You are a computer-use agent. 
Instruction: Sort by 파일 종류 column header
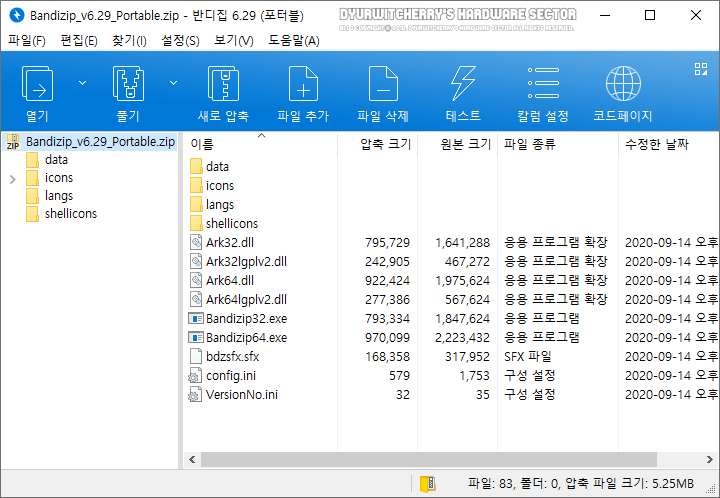[x=529, y=145]
